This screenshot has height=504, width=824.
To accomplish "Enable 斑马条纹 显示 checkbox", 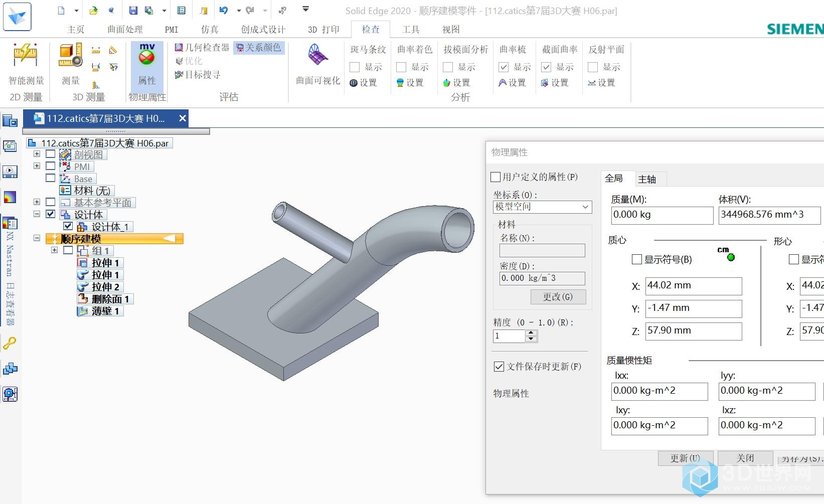I will click(x=355, y=67).
